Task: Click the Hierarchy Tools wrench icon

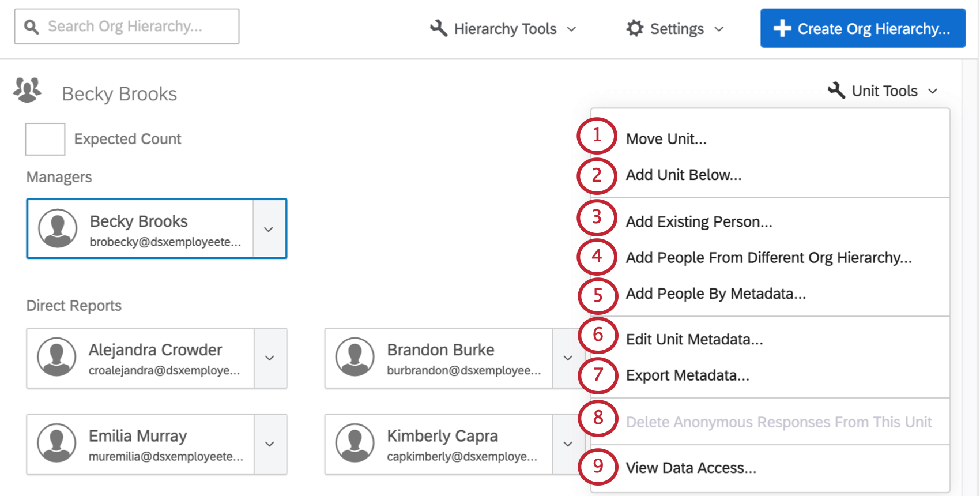Action: [439, 28]
